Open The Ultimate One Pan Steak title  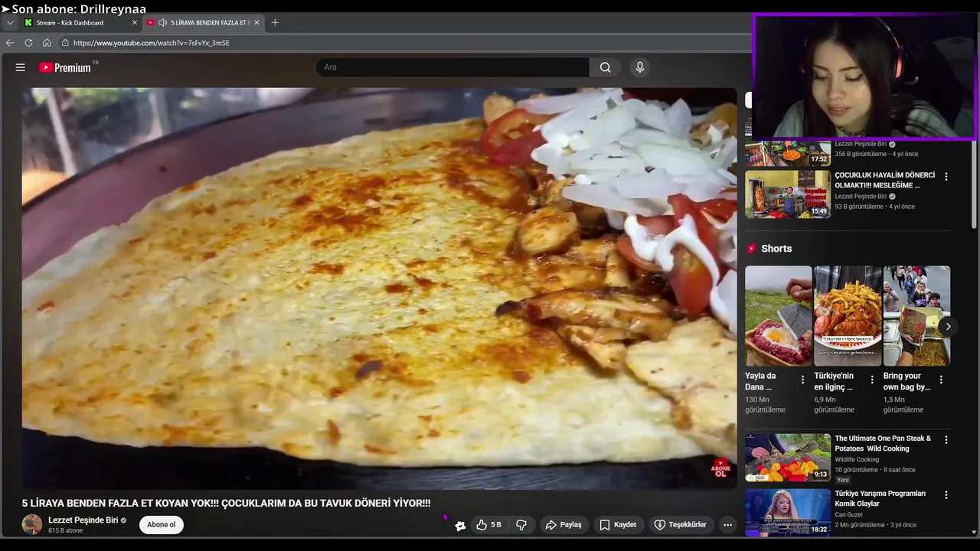pos(883,444)
